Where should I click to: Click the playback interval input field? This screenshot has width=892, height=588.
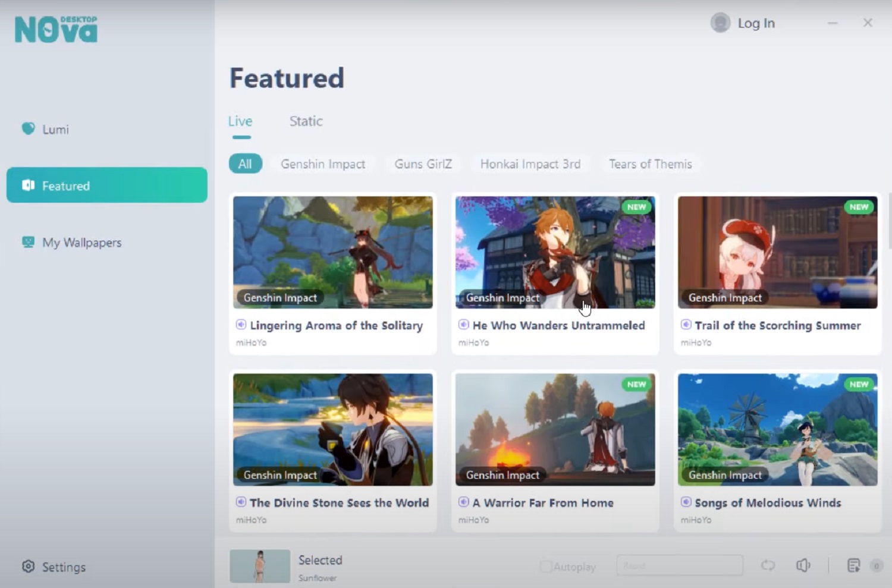click(680, 565)
